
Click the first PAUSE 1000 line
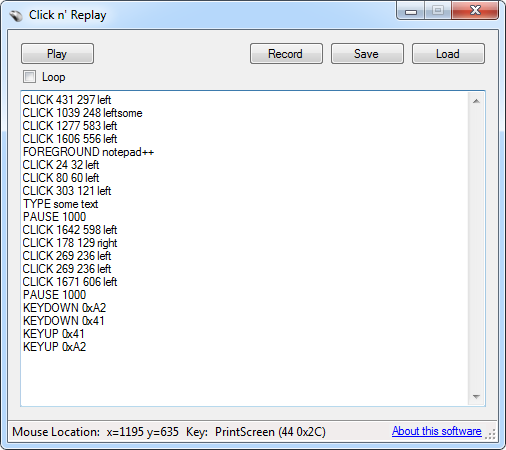point(54,217)
